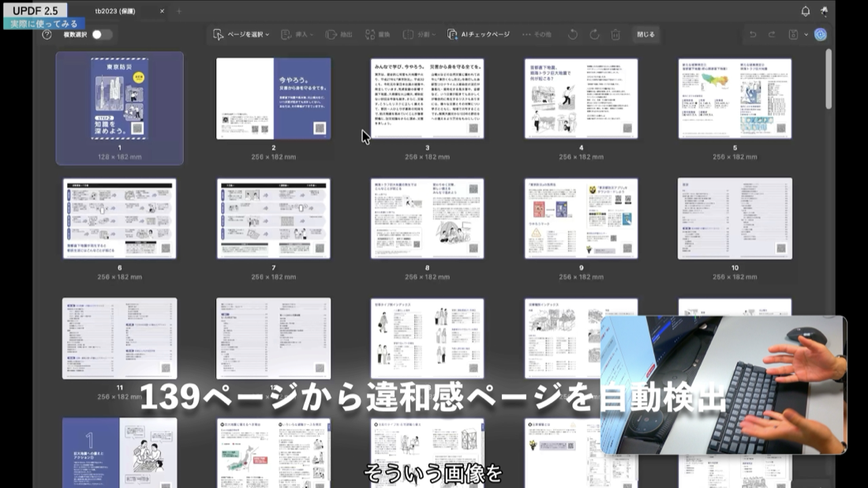
Task: Click 256 × 182 mm under page 3
Action: click(428, 157)
